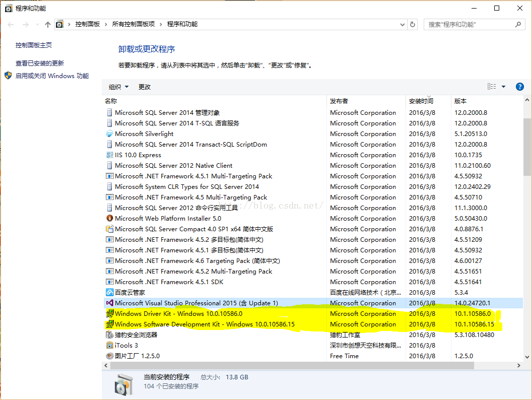Expand more view options arrow
Image resolution: width=532 pixels, height=400 pixels.
pos(503,87)
